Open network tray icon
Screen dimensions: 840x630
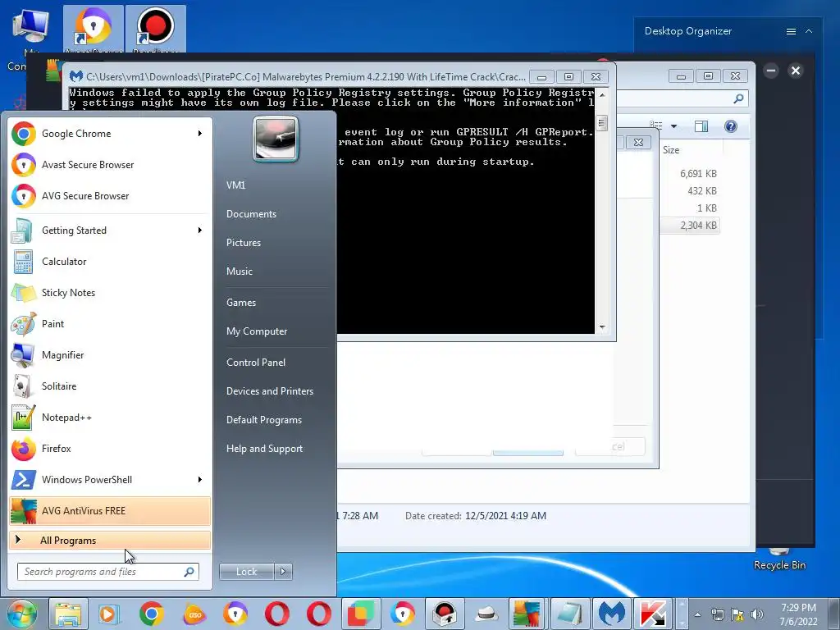tap(717, 614)
